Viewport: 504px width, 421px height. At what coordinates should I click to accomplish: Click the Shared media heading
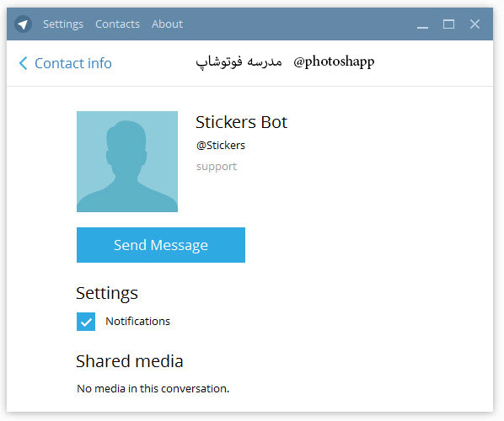tap(130, 361)
